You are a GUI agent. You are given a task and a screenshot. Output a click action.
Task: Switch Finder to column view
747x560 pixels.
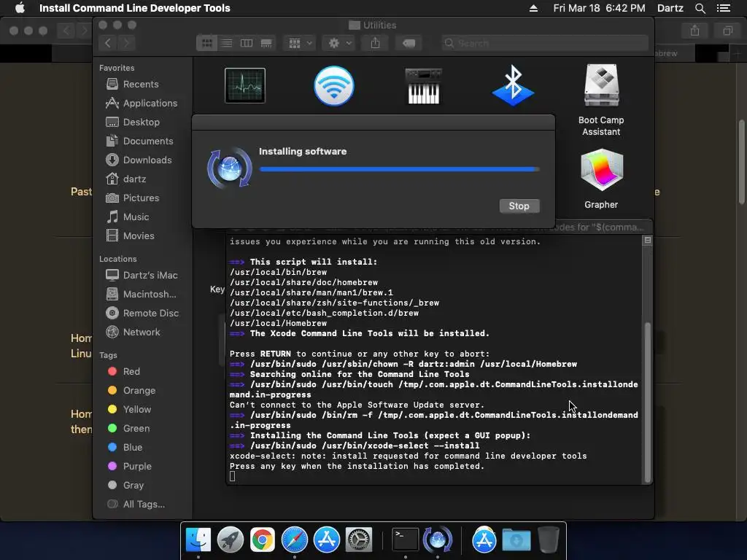tap(247, 43)
